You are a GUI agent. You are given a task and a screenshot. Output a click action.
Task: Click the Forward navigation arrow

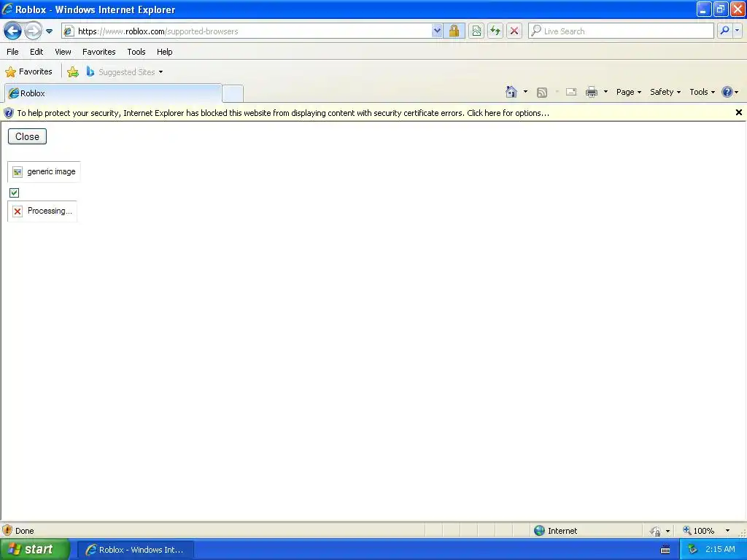(x=33, y=31)
